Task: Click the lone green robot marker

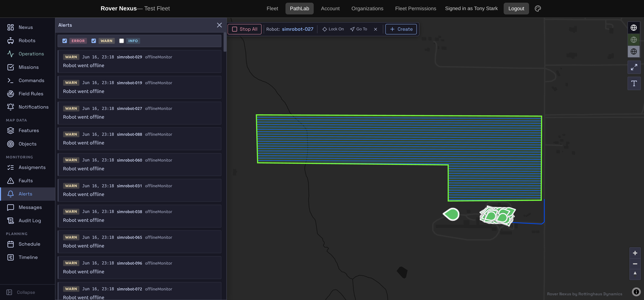Action: tap(451, 214)
